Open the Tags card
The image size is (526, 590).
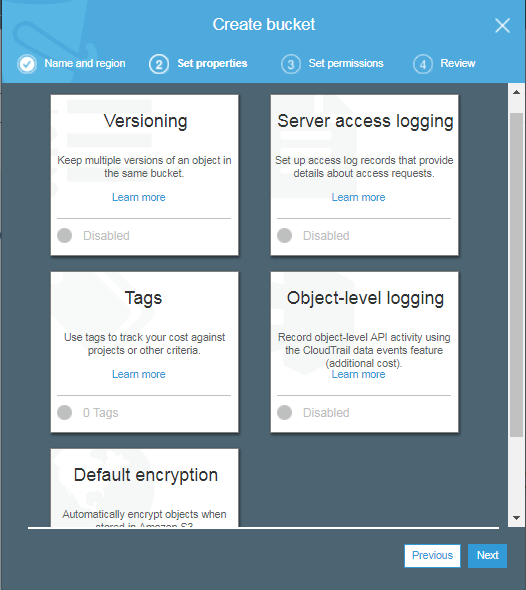click(144, 352)
